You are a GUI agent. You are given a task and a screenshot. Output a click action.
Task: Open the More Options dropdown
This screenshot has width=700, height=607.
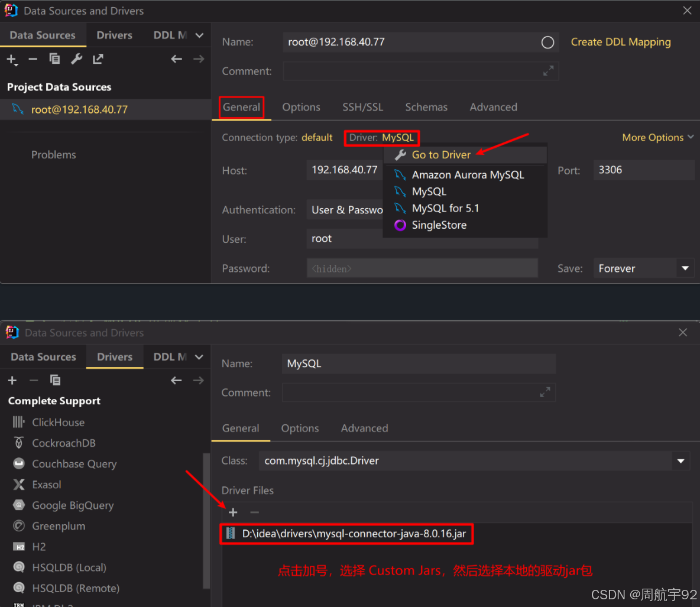coord(658,138)
